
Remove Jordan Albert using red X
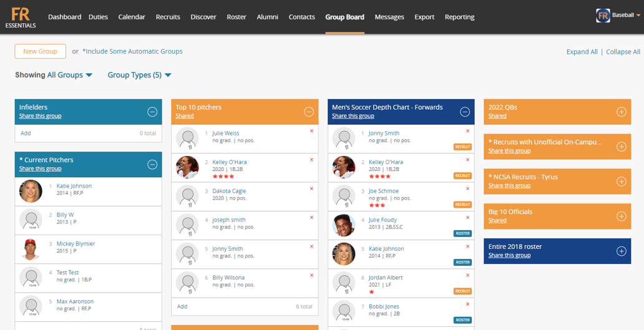467,275
